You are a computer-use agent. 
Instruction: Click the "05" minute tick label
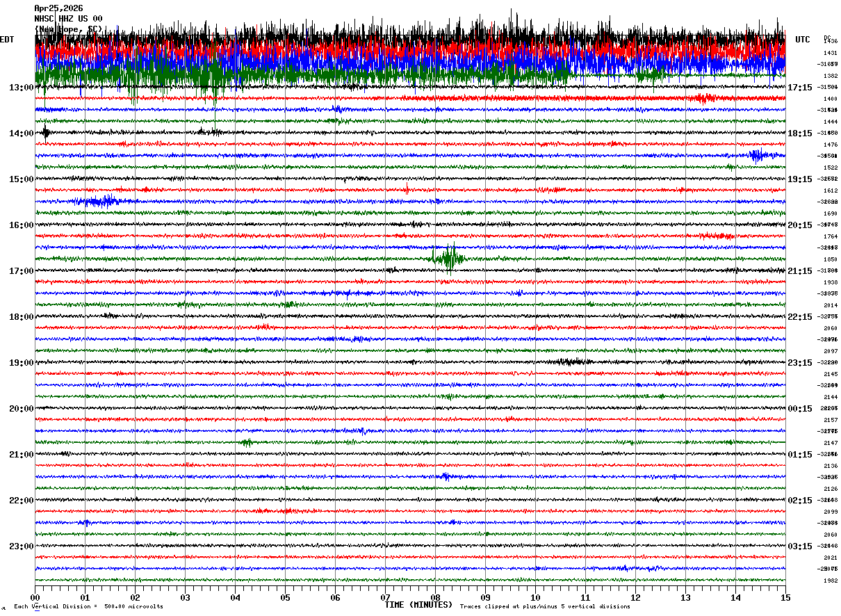[285, 598]
